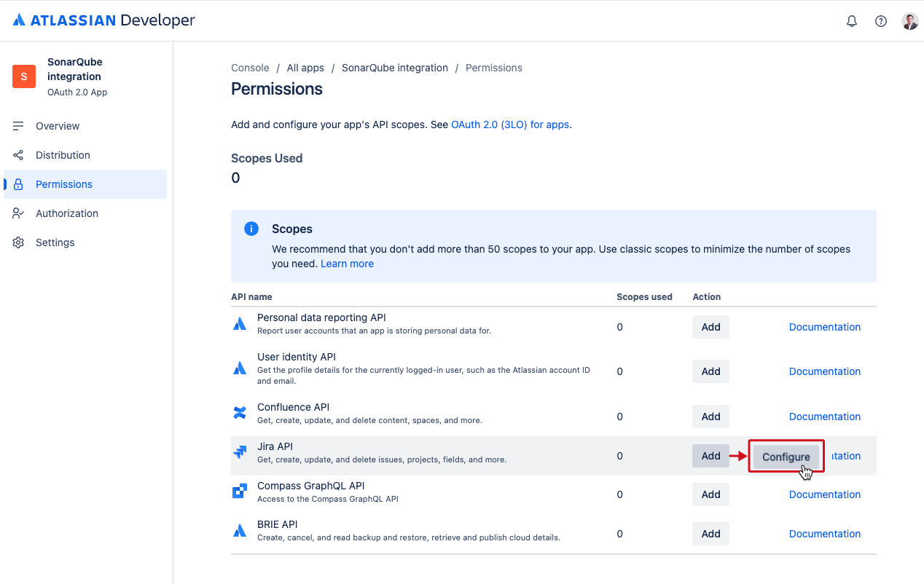This screenshot has width=924, height=584.
Task: Click the Compass GraphQL API icon
Action: [x=240, y=491]
